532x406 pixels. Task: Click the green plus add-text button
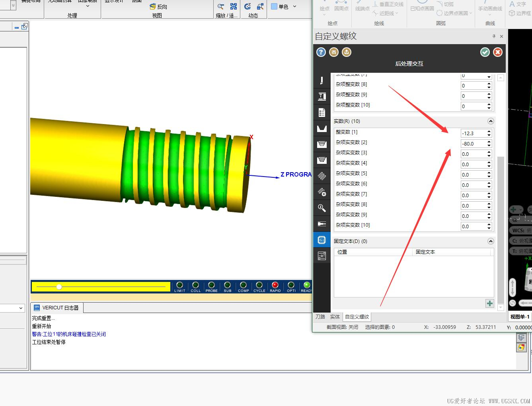tap(489, 303)
